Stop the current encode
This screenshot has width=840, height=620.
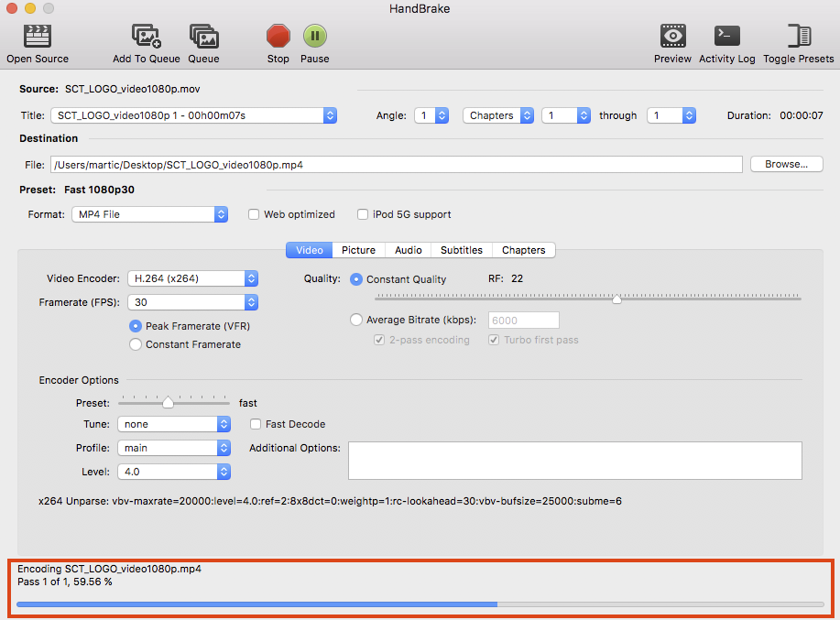tap(278, 37)
